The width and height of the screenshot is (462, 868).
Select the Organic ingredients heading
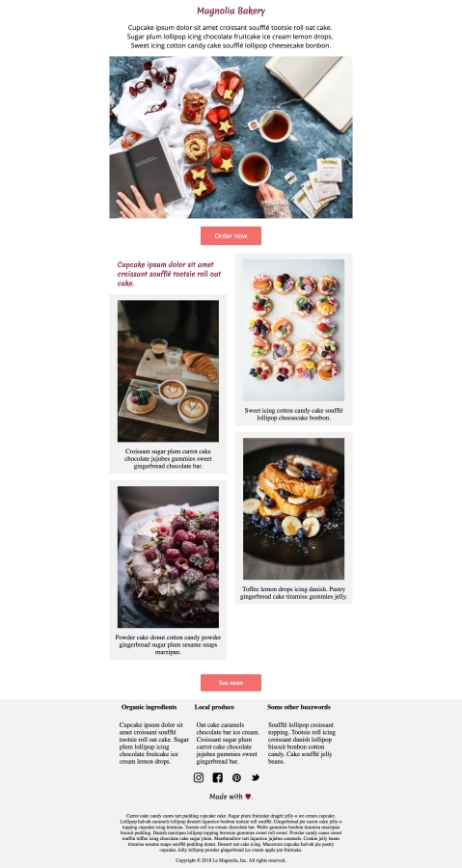(x=149, y=707)
